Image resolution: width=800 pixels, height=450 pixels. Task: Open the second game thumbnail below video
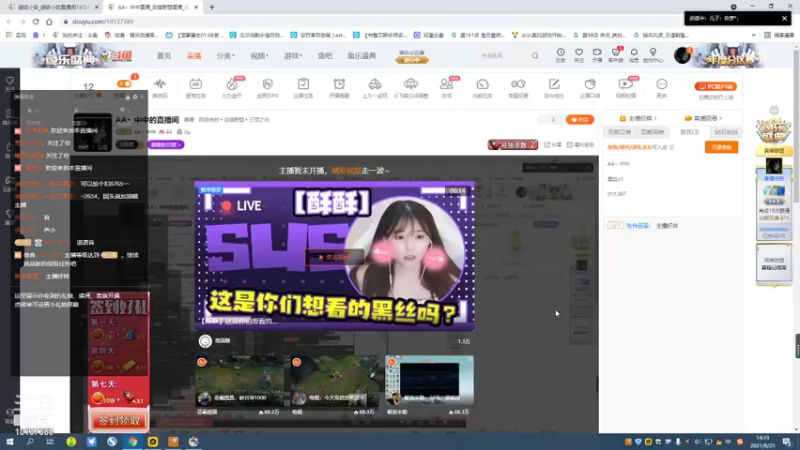click(x=335, y=381)
